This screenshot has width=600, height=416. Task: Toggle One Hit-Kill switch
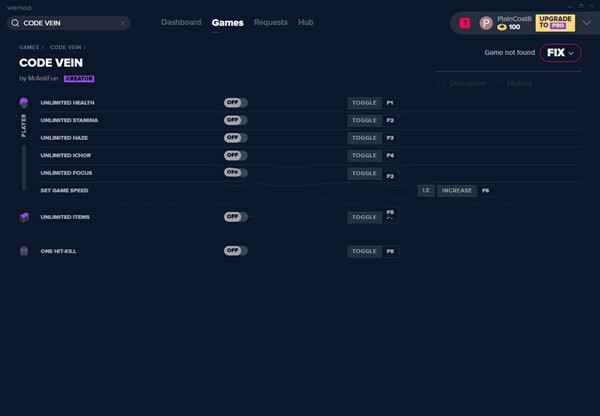coord(236,251)
